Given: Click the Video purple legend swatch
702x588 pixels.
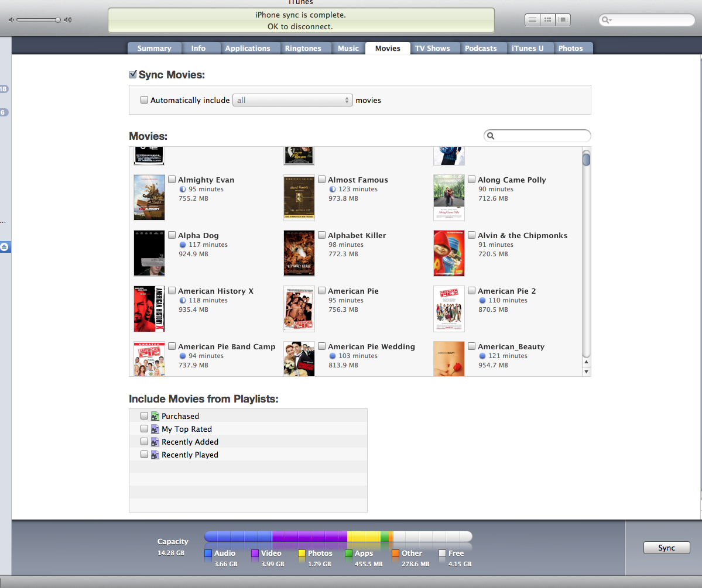Looking at the screenshot, I should coord(255,553).
